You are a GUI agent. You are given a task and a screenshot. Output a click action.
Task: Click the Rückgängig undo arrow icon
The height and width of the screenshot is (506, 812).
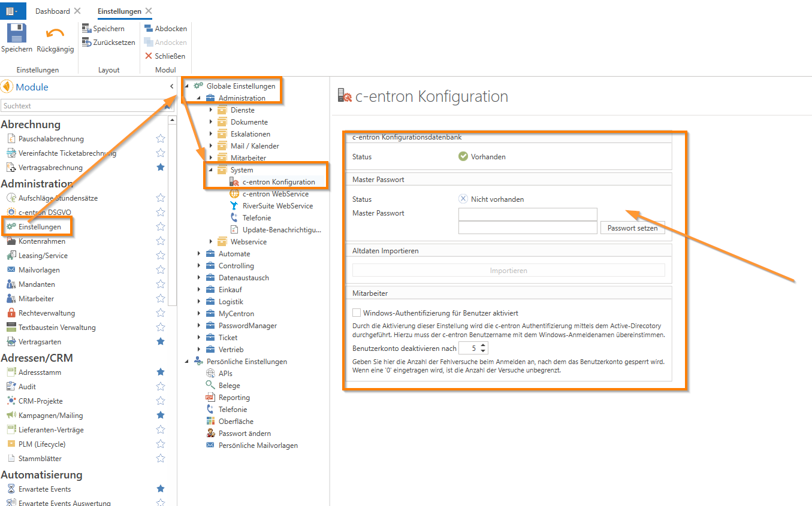(x=55, y=34)
